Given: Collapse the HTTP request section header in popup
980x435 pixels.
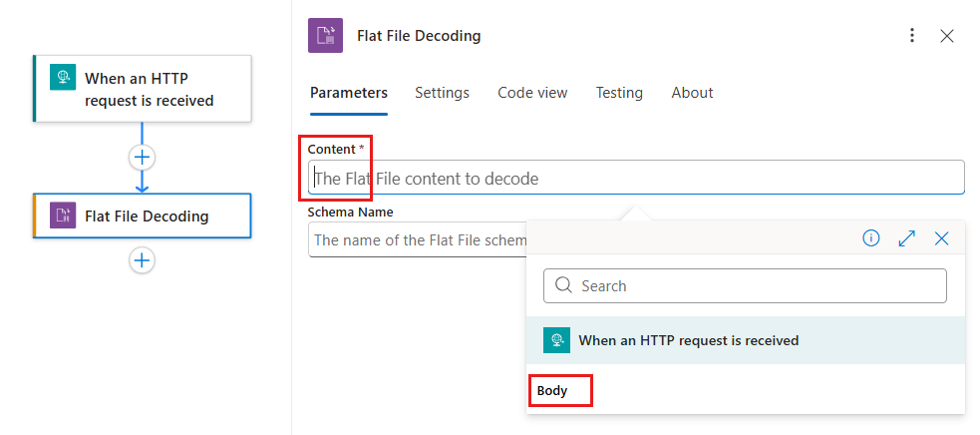Looking at the screenshot, I should (x=688, y=340).
